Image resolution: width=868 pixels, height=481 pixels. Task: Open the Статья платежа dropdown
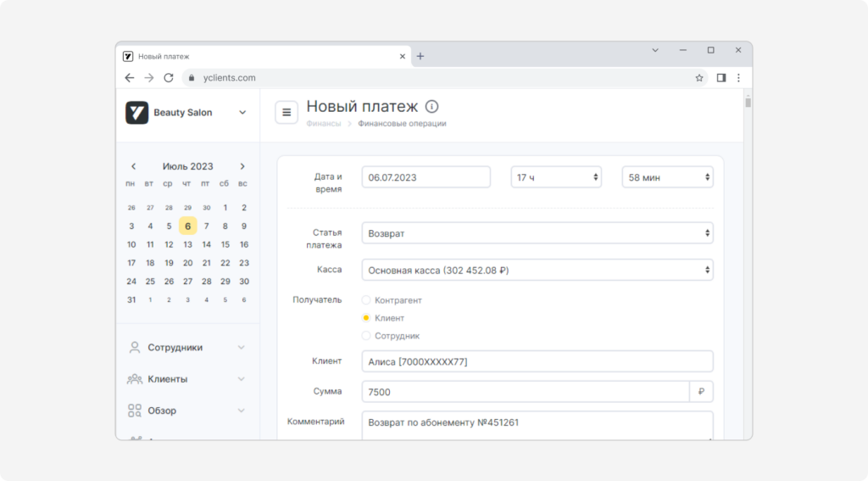537,233
